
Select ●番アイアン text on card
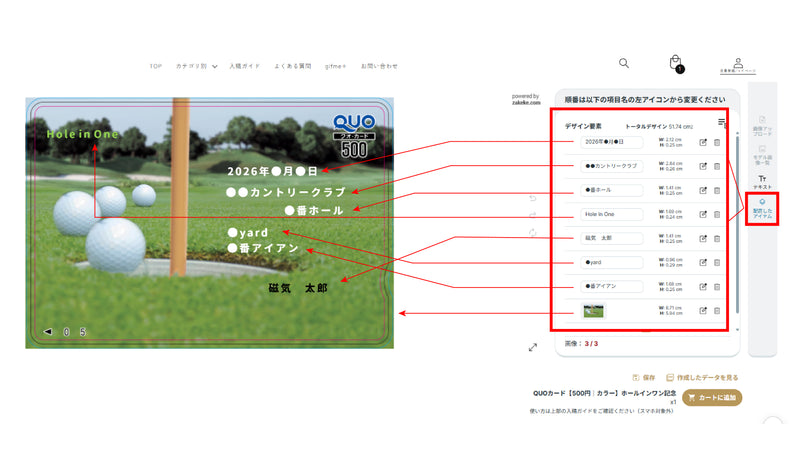point(263,248)
